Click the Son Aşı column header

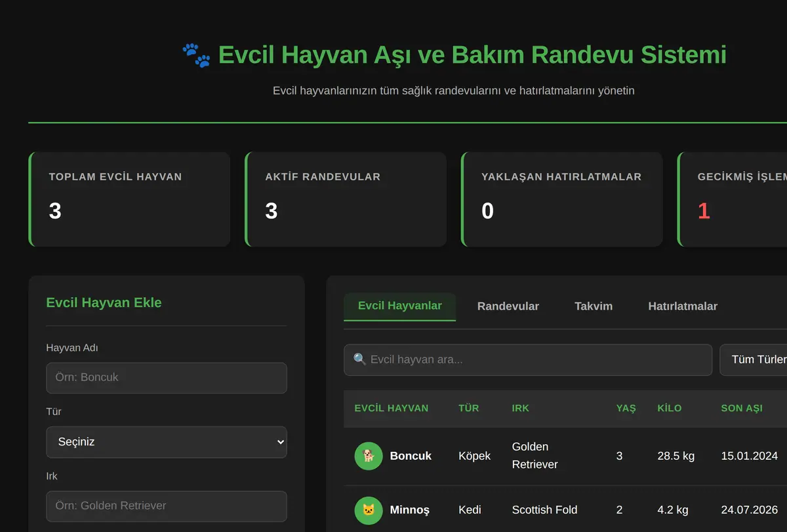[742, 408]
